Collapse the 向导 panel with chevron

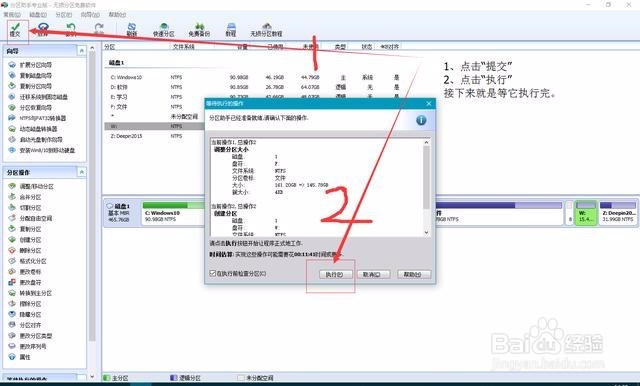tap(82, 51)
